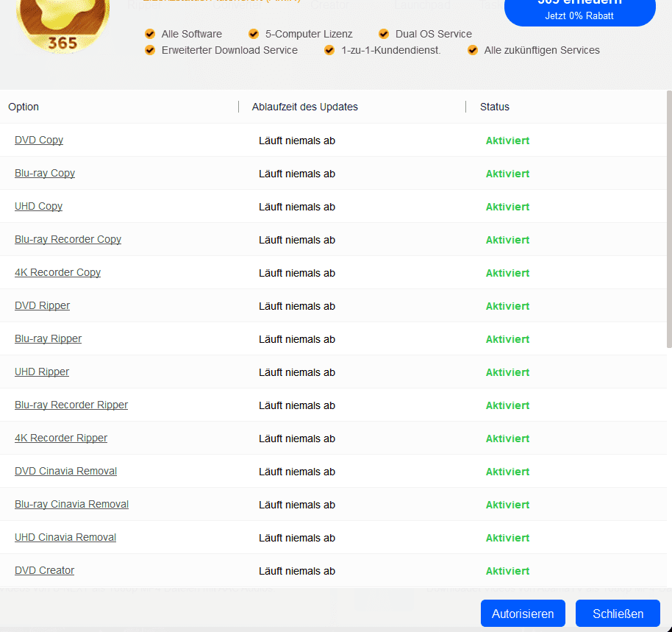Click the checkmark beside Erweiterter Download Service
Image resolution: width=672 pixels, height=632 pixels.
[x=150, y=50]
